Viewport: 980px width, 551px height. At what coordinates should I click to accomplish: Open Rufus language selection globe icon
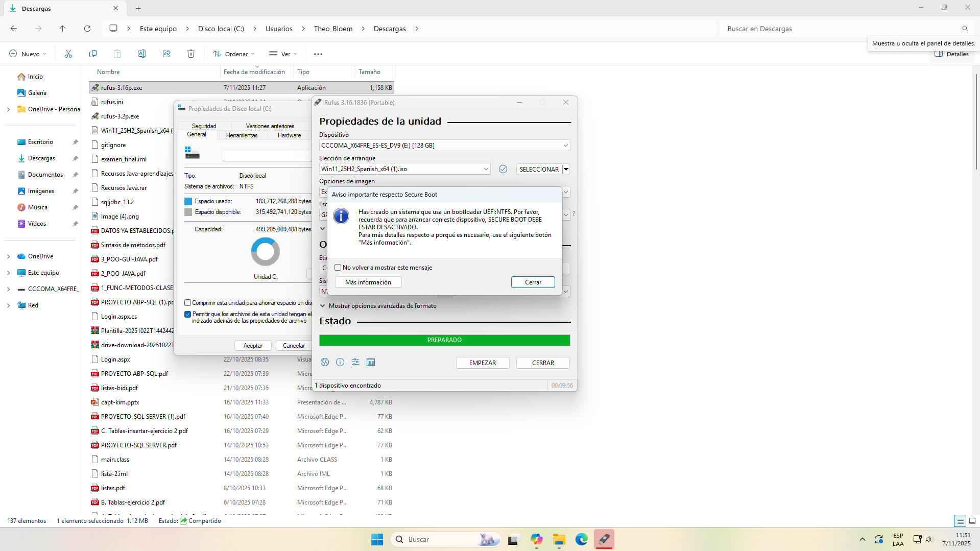(x=325, y=362)
